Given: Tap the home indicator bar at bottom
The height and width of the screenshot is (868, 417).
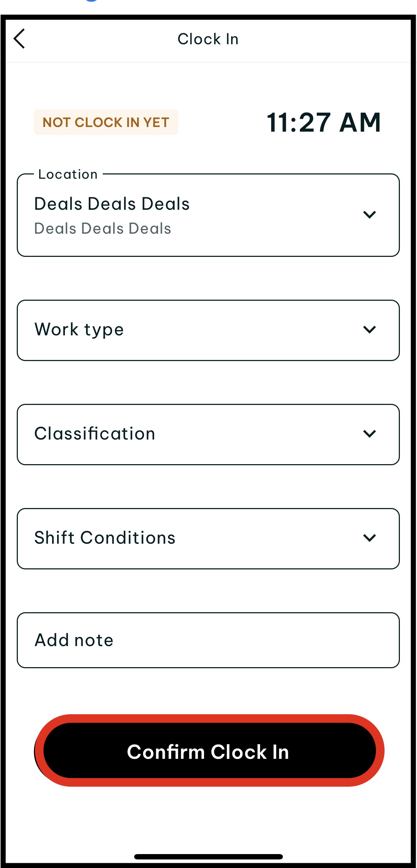Looking at the screenshot, I should (208, 857).
